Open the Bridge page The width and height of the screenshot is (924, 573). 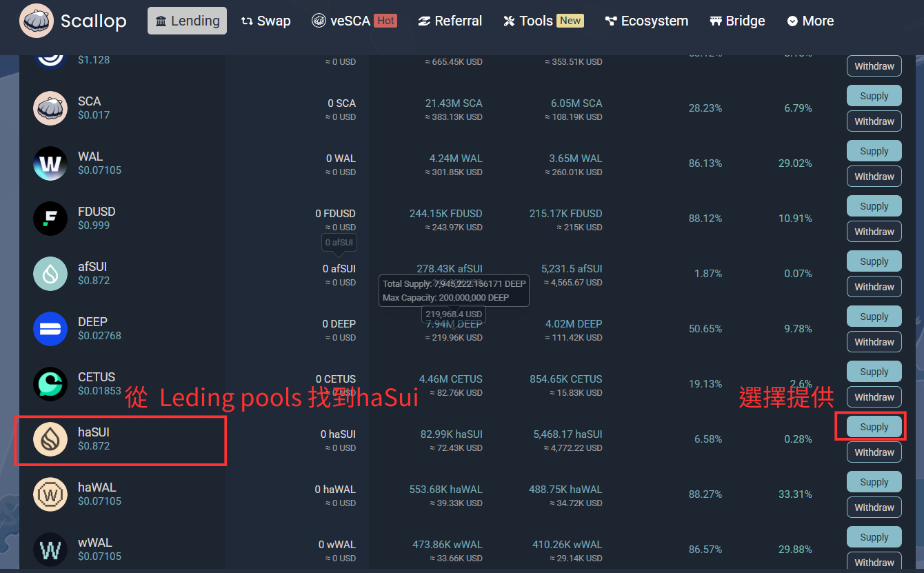click(737, 21)
